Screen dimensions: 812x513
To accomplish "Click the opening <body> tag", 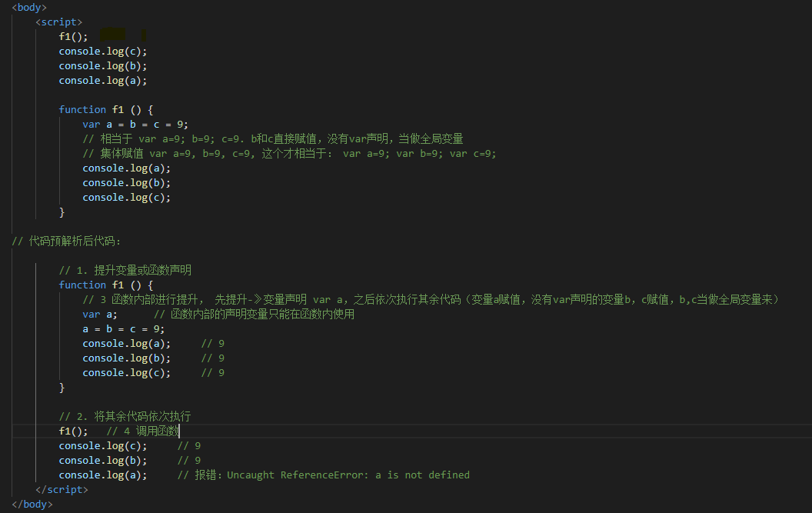I will (29, 7).
